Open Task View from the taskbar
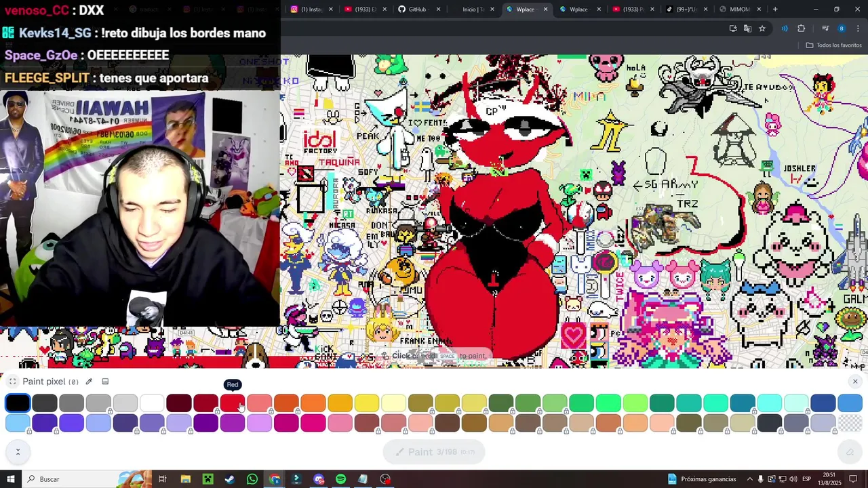The width and height of the screenshot is (868, 488). coord(163,479)
